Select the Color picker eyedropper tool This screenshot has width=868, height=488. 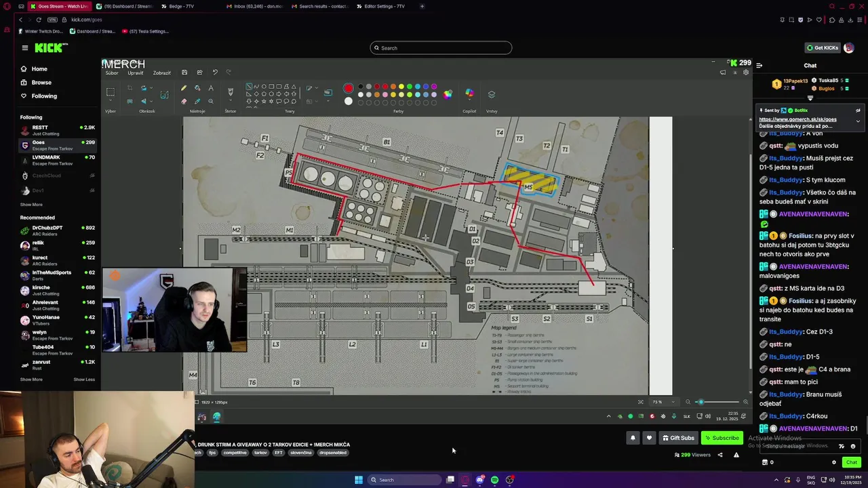click(197, 101)
